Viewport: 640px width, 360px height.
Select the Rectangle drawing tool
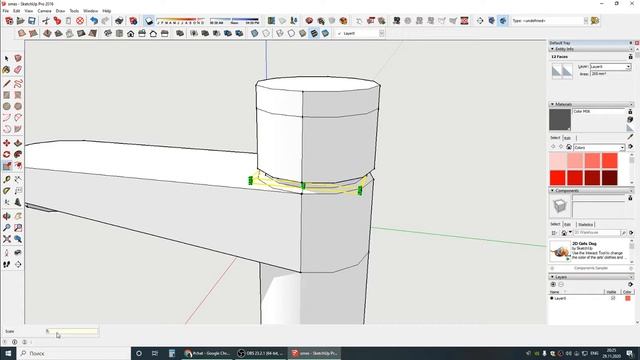point(7,95)
